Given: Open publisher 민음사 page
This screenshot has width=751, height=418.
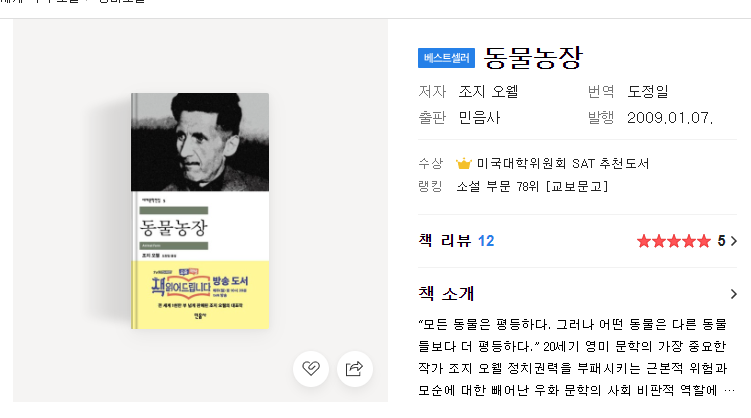Looking at the screenshot, I should tap(479, 118).
